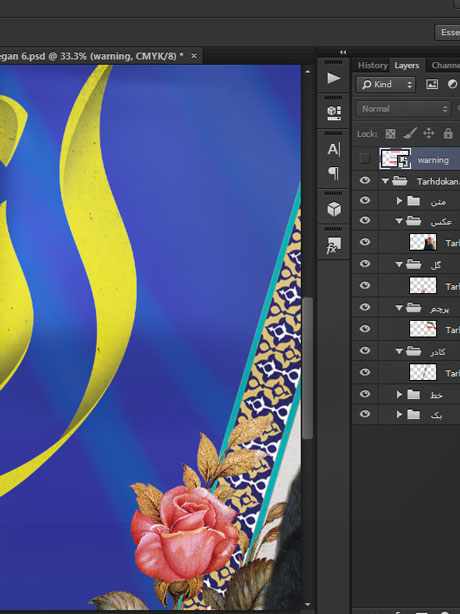Open the Kind filter dropdown

point(386,84)
